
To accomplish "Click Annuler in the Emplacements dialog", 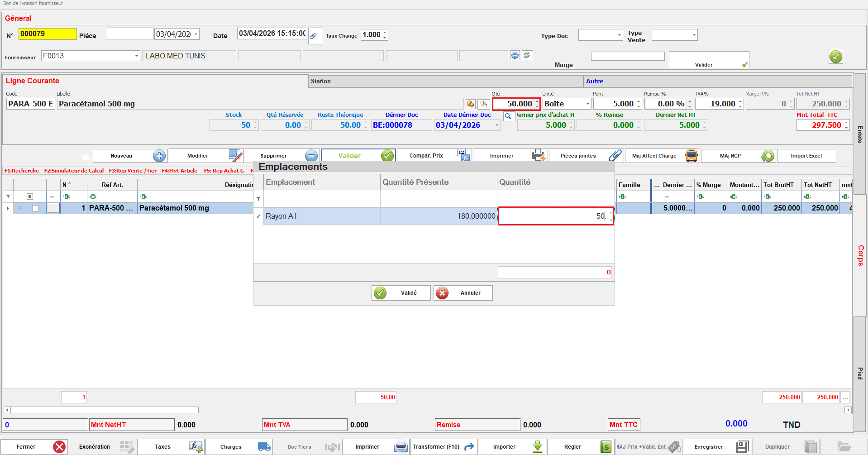I will [x=463, y=293].
